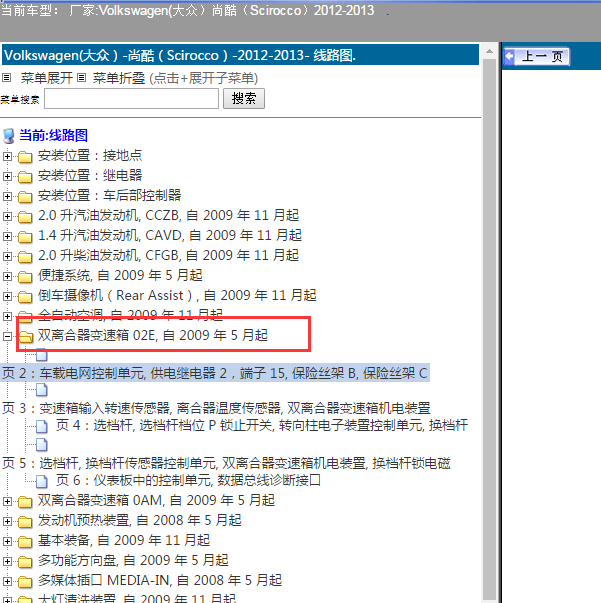Image resolution: width=601 pixels, height=603 pixels.
Task: Click document icon beside 页 4
Action: [42, 426]
